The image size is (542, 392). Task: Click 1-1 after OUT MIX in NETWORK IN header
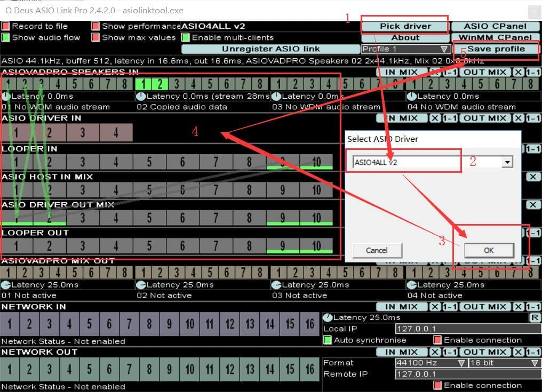click(532, 307)
